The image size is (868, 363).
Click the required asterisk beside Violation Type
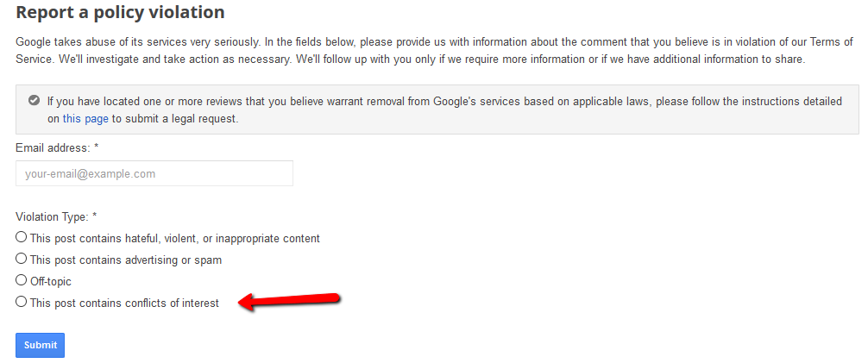94,216
